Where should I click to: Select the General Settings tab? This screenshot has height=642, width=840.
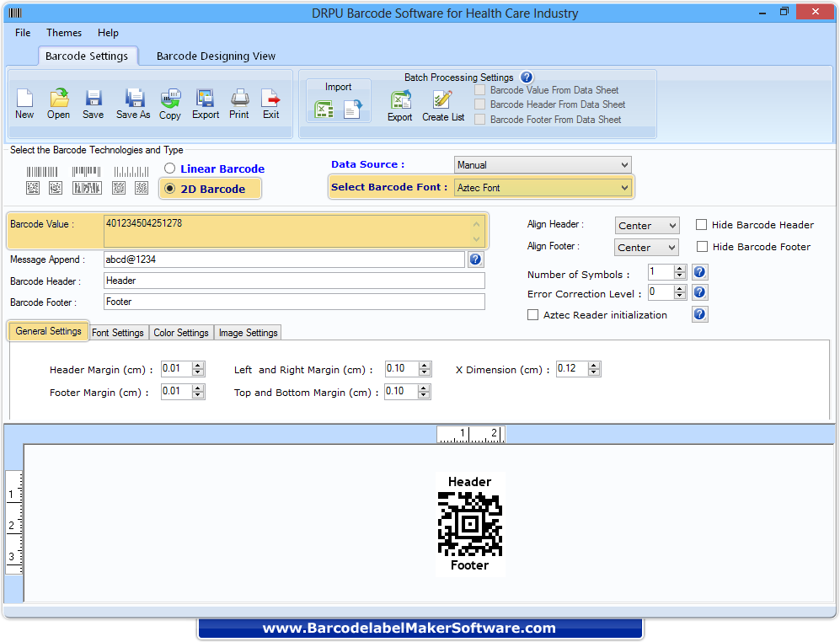[x=48, y=331]
